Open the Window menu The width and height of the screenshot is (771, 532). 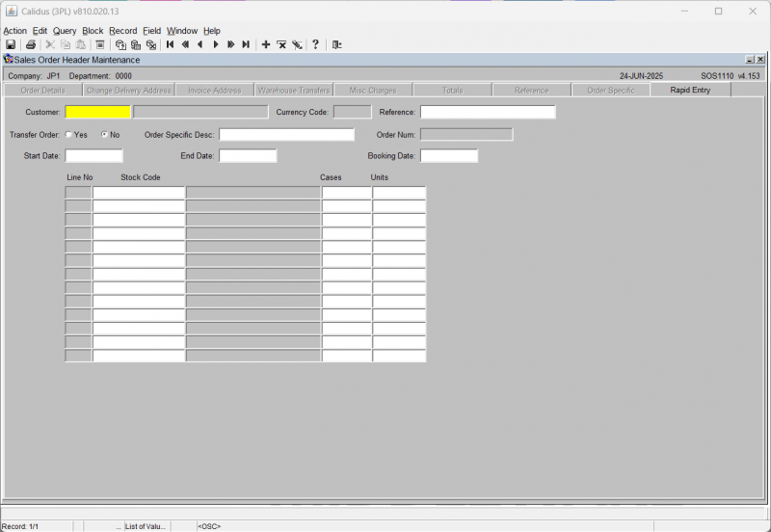click(182, 31)
